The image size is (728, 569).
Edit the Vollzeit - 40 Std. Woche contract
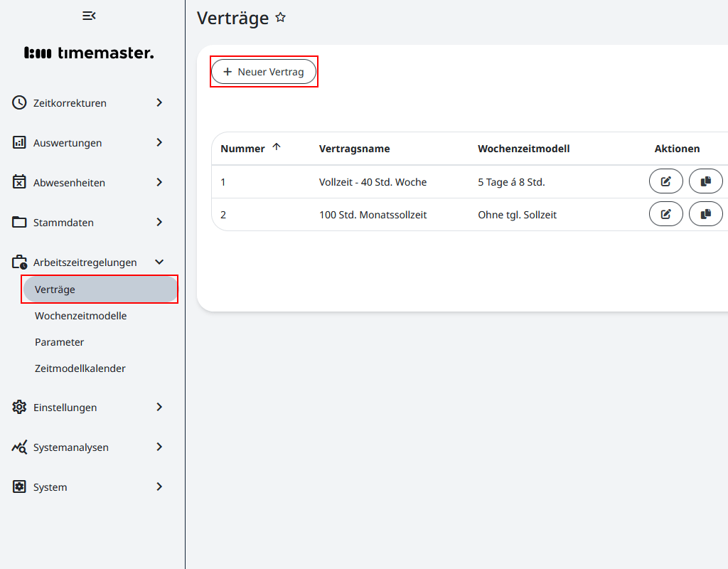pyautogui.click(x=665, y=181)
